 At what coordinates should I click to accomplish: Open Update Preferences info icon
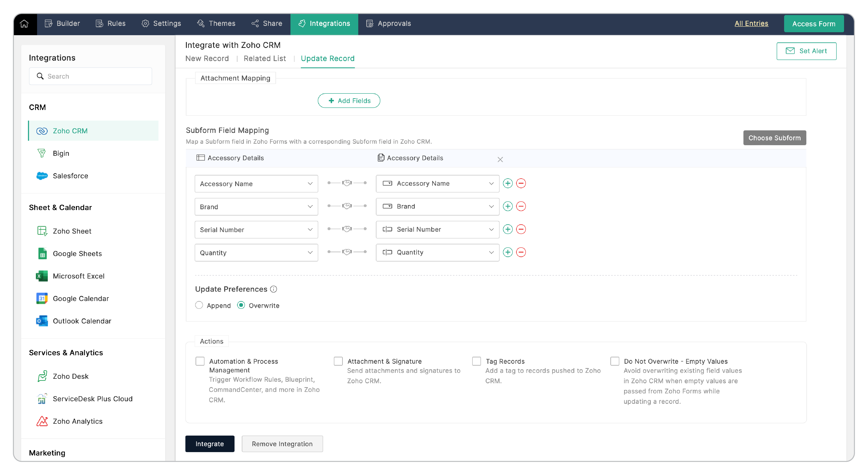click(x=274, y=289)
